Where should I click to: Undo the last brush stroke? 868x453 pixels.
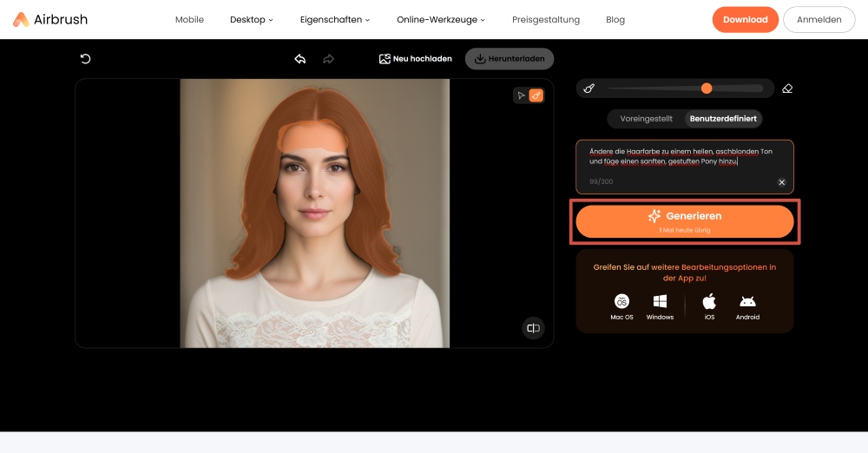(x=300, y=59)
